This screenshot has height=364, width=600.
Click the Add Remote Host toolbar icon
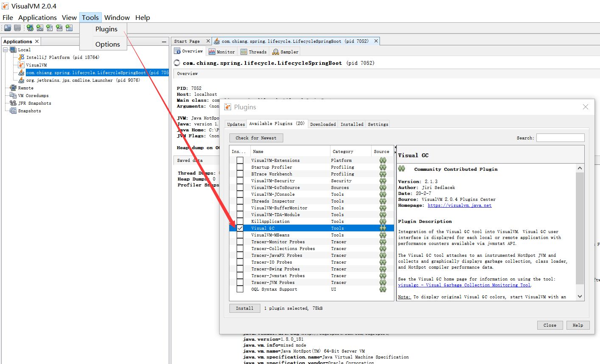coord(30,28)
